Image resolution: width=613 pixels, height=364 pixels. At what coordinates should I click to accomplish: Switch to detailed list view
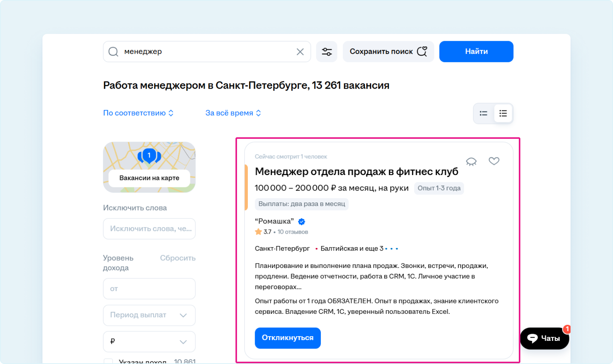503,113
